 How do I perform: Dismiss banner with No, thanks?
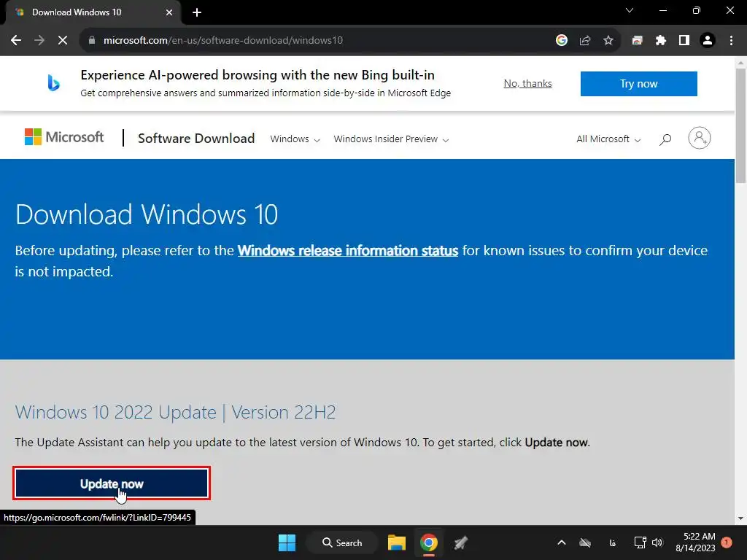click(x=528, y=83)
